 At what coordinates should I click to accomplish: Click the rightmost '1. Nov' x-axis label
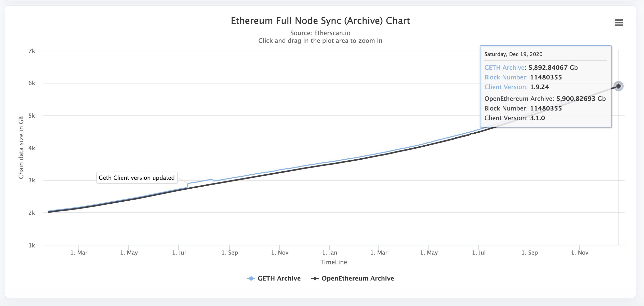(580, 253)
